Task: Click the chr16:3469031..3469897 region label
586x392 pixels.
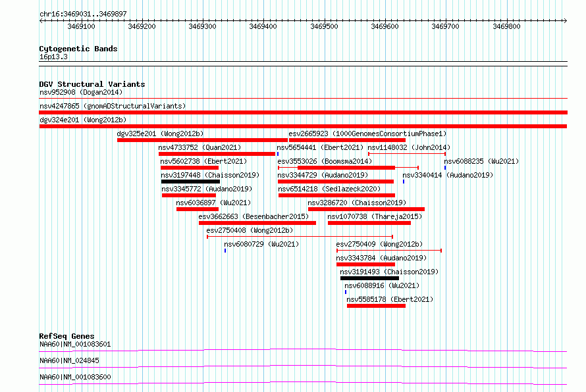Action: [83, 14]
